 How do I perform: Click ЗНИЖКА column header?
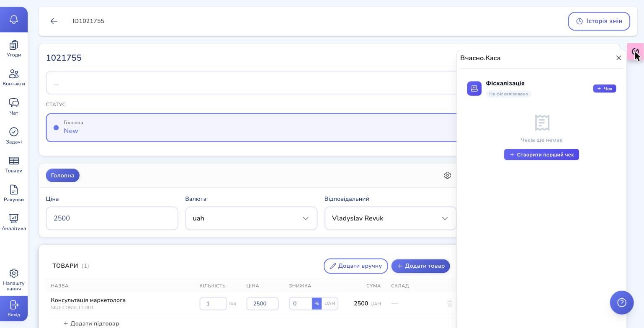[x=300, y=286]
